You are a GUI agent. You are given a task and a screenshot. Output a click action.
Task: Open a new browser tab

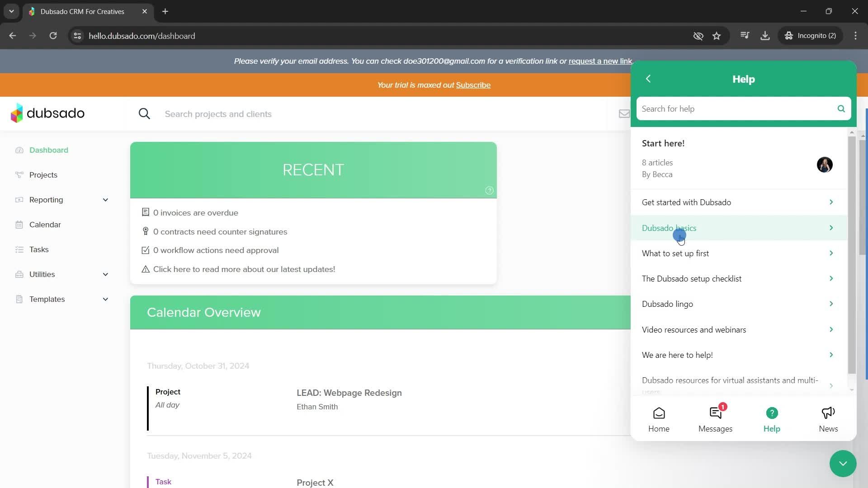[x=165, y=11]
